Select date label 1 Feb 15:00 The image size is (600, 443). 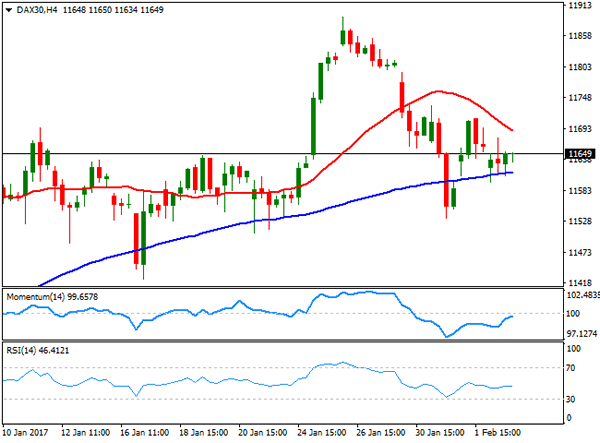(x=497, y=433)
